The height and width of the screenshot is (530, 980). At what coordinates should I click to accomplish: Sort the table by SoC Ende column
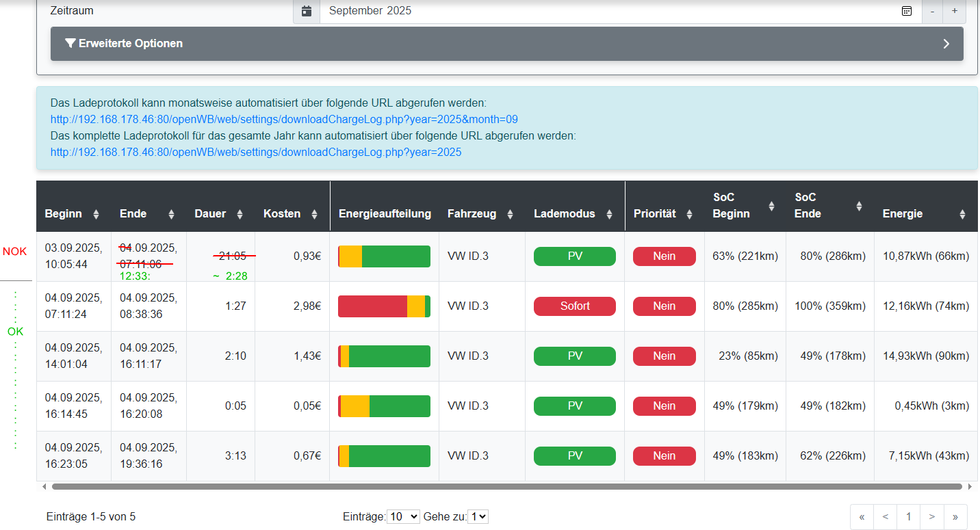coord(859,206)
